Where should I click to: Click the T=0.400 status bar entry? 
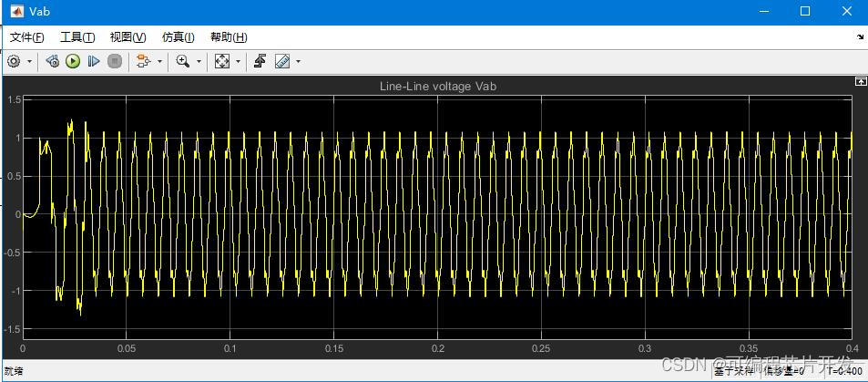[846, 370]
